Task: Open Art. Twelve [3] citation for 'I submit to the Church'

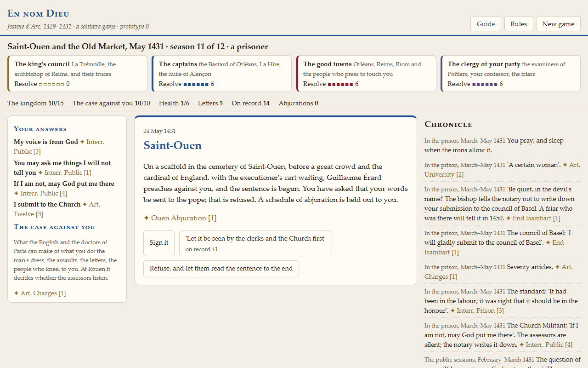Action: click(x=57, y=209)
